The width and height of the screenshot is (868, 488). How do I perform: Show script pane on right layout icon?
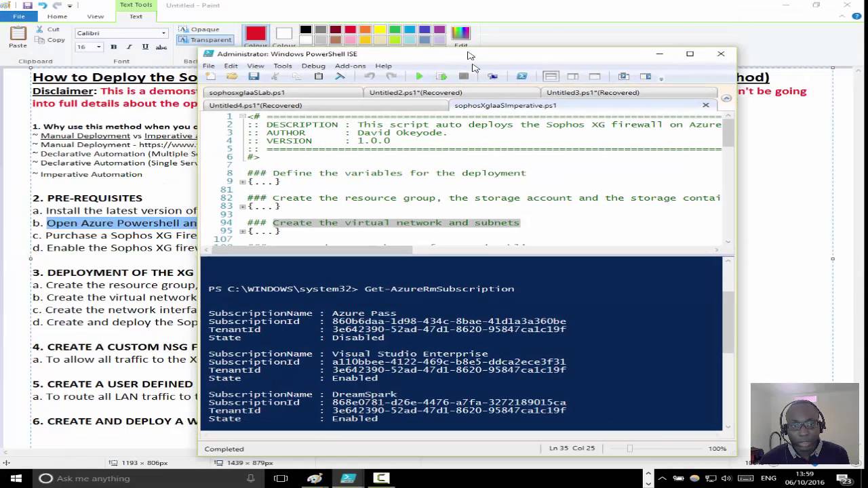[572, 77]
